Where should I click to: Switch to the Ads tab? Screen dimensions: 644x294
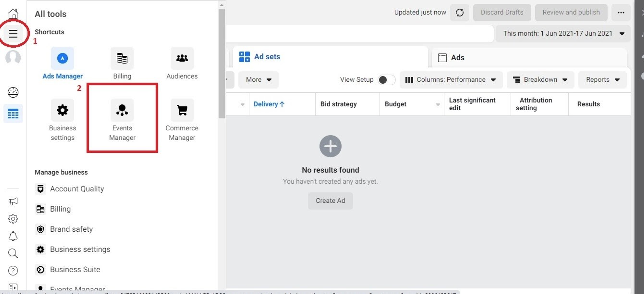pos(457,58)
